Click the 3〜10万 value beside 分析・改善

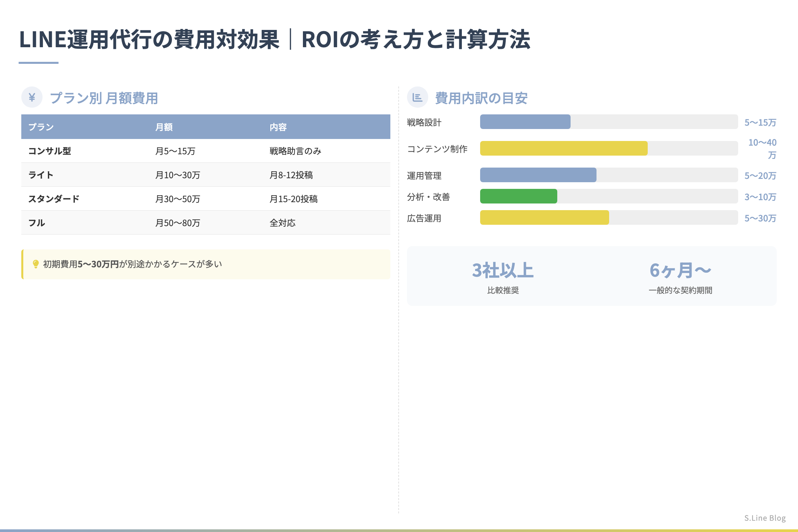coord(760,197)
